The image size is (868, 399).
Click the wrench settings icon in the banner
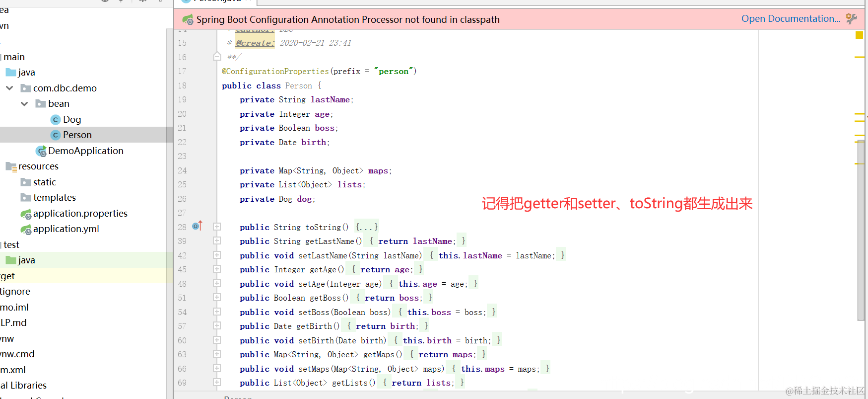852,19
